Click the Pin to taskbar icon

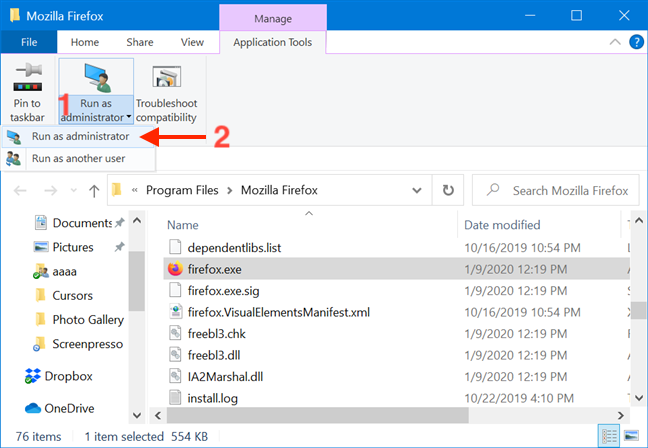[x=27, y=77]
